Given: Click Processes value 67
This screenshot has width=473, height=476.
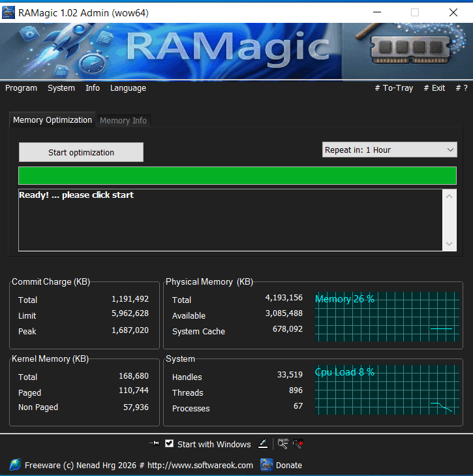Looking at the screenshot, I should pyautogui.click(x=298, y=406).
